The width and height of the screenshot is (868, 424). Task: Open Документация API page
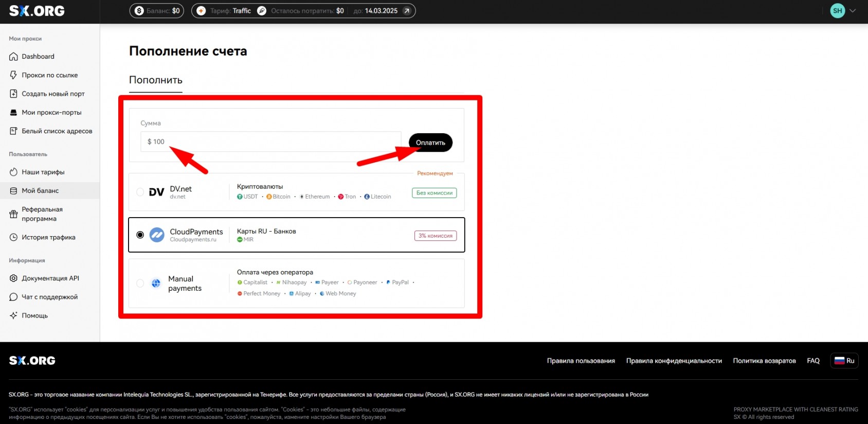click(50, 278)
